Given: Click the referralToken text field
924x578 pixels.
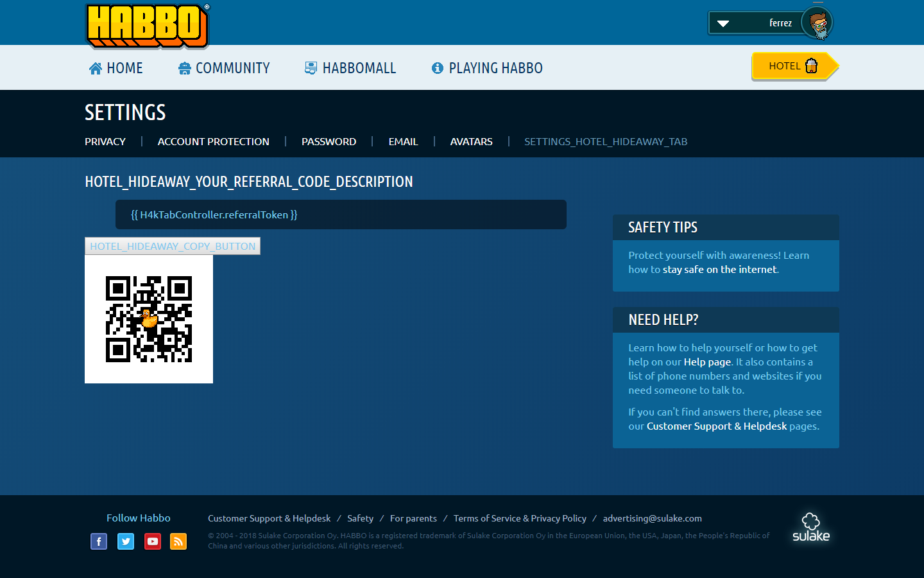Looking at the screenshot, I should pyautogui.click(x=340, y=215).
